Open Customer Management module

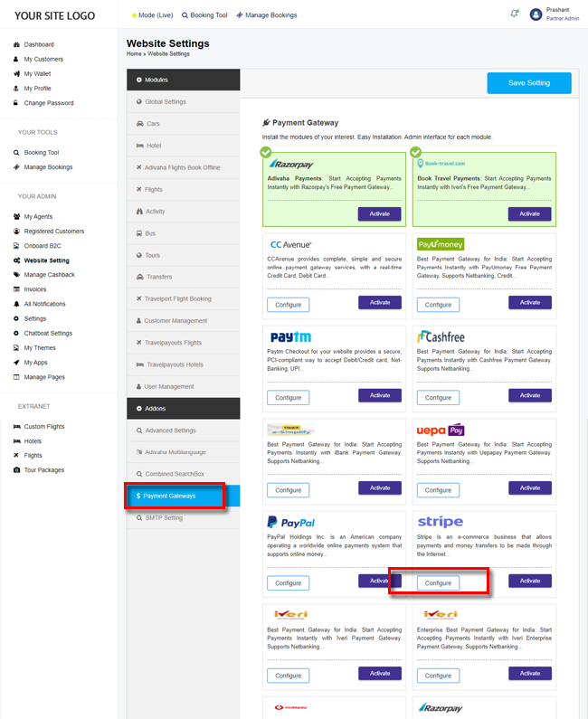point(184,321)
